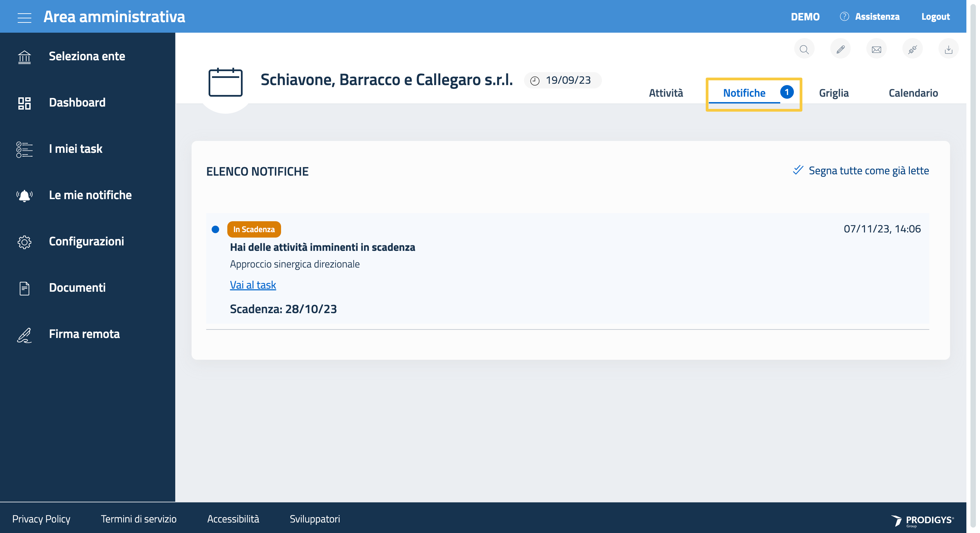Open the Privacy Policy footer link
Screen dimensions: 980x533
[x=41, y=519]
